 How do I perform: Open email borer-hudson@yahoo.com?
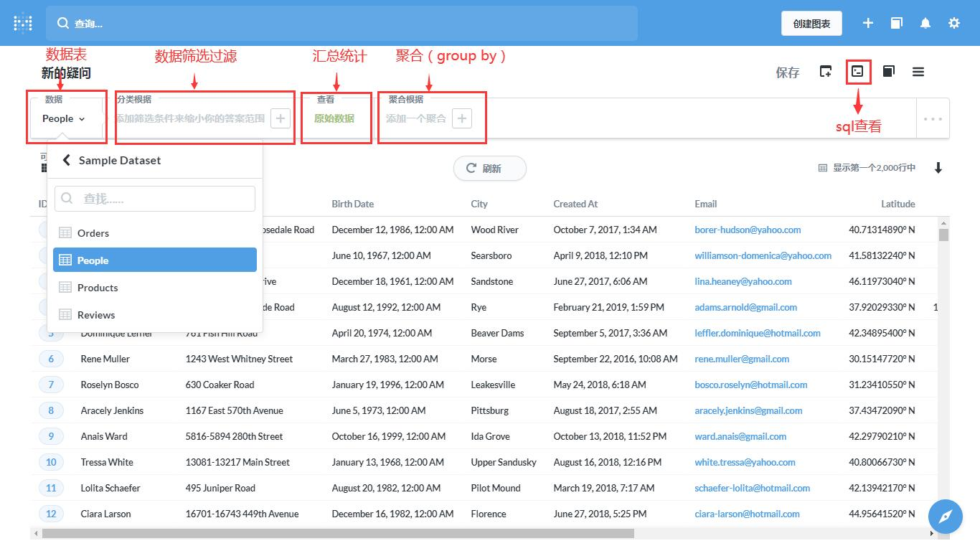pos(748,230)
